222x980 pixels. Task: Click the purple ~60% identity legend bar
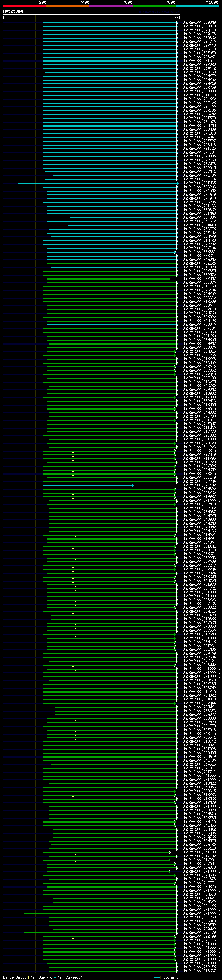111,6
